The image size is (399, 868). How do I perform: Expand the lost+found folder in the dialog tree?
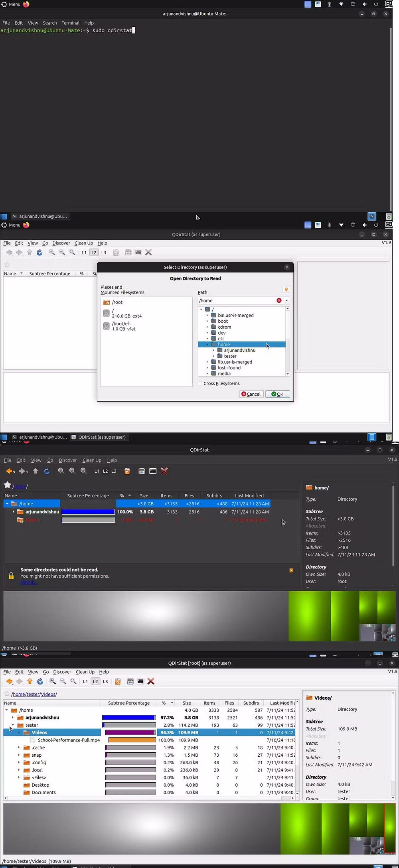pyautogui.click(x=207, y=368)
